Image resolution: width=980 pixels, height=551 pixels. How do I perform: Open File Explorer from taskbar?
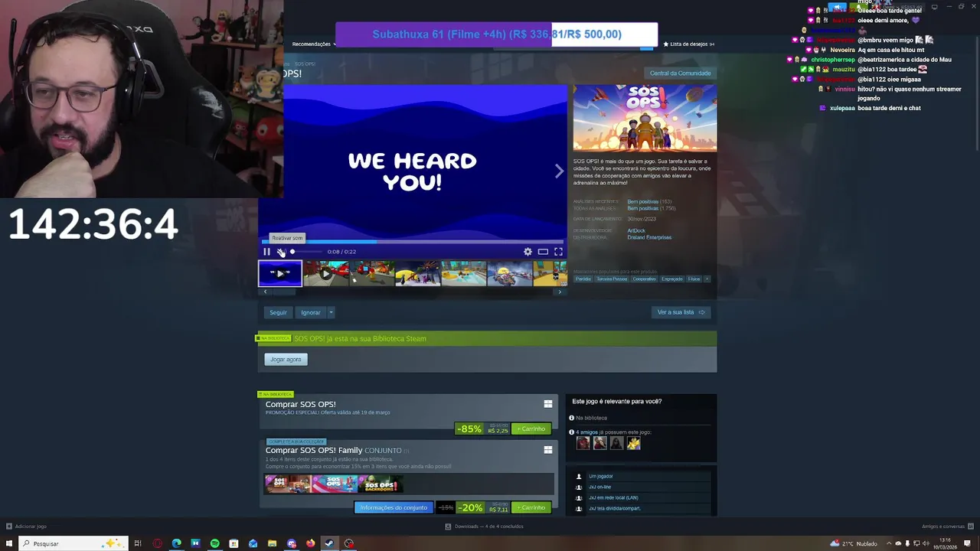pyautogui.click(x=272, y=543)
